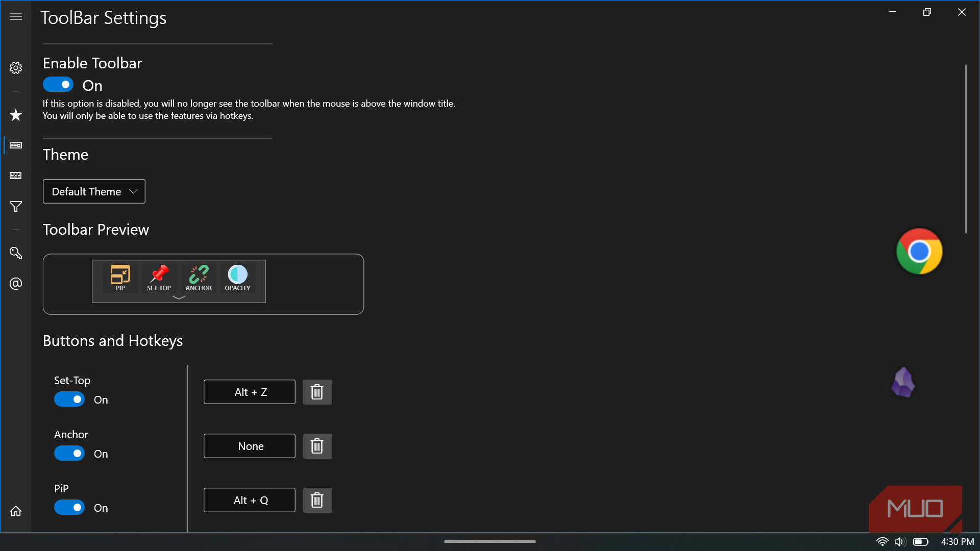Click the PIP icon in toolbar preview
Screen dimensions: 980x551
tap(120, 278)
